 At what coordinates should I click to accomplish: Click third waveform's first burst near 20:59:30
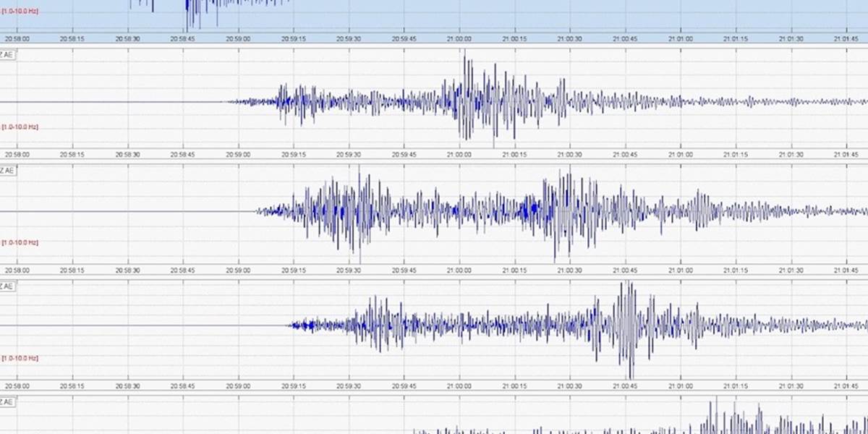click(x=359, y=210)
